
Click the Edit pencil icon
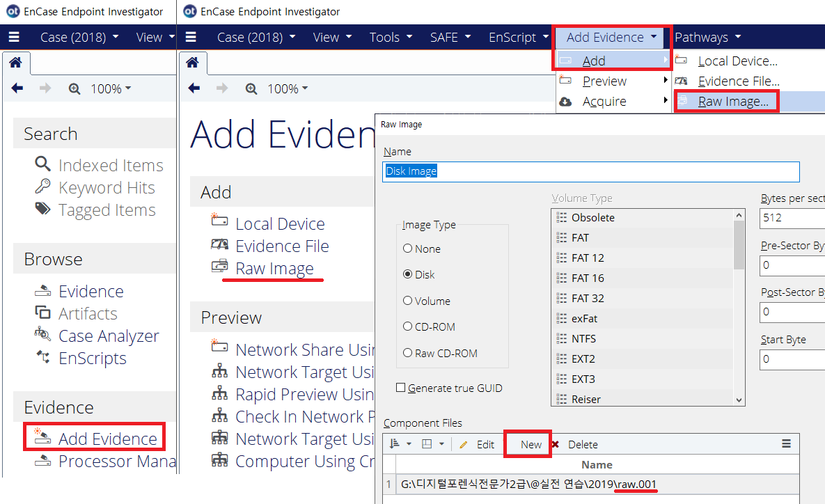[464, 444]
